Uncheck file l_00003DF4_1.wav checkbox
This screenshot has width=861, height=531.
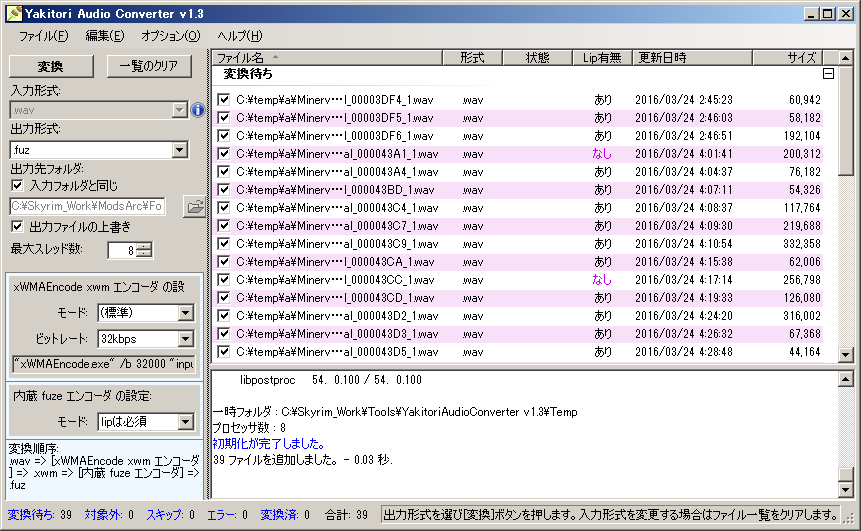(x=223, y=99)
